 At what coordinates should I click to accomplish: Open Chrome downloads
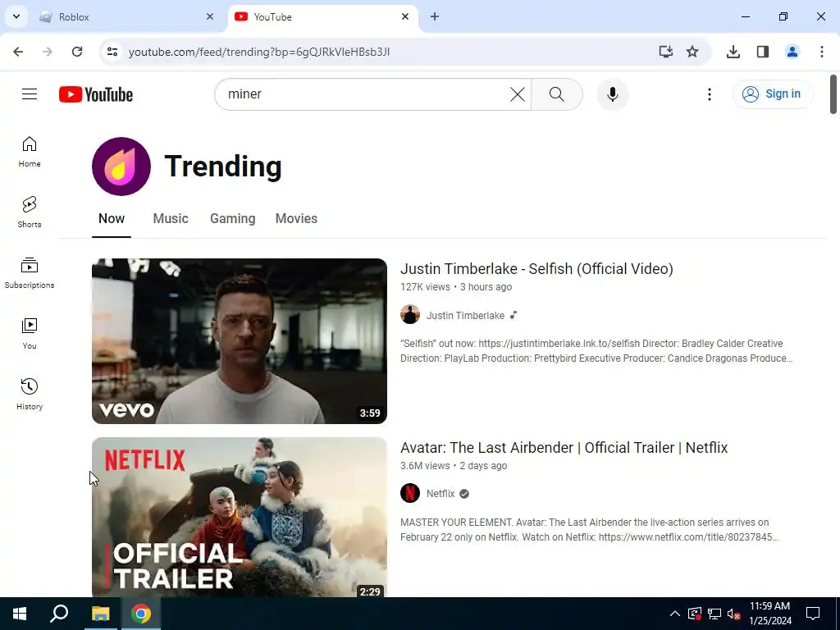point(733,52)
